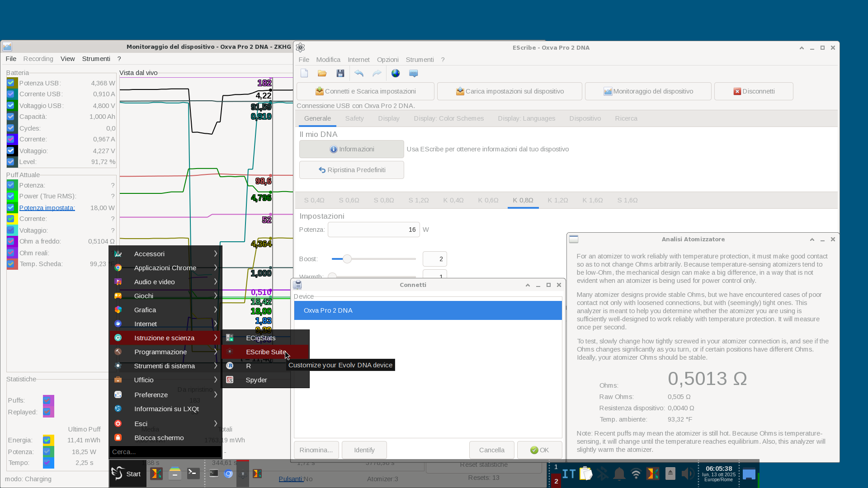868x488 pixels.
Task: Click the undo arrow icon
Action: click(x=359, y=73)
